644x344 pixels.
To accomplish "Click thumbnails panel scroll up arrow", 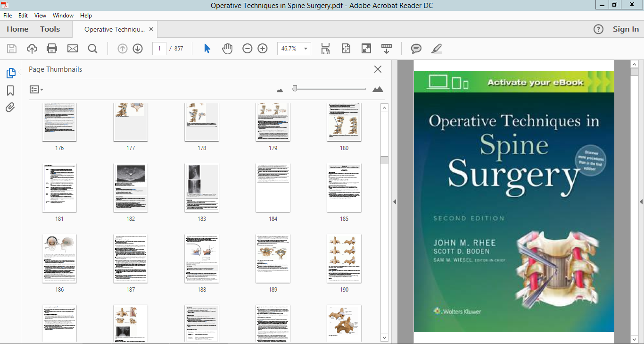I will (384, 108).
